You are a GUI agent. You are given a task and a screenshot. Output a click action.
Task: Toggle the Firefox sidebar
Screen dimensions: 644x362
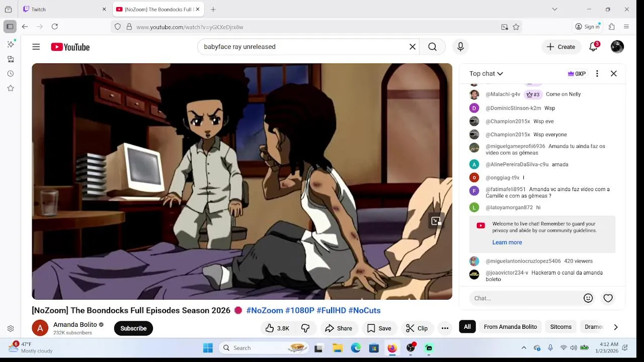pyautogui.click(x=10, y=27)
